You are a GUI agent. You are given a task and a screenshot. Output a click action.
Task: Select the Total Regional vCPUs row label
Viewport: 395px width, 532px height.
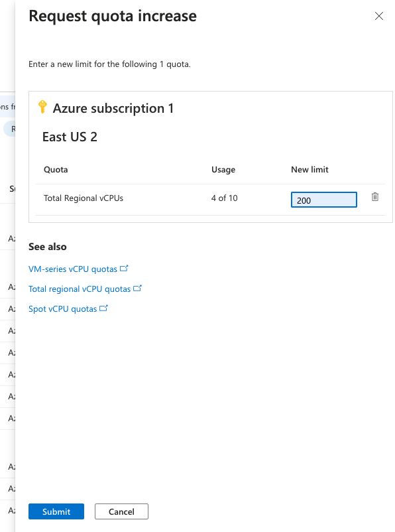[x=84, y=198]
